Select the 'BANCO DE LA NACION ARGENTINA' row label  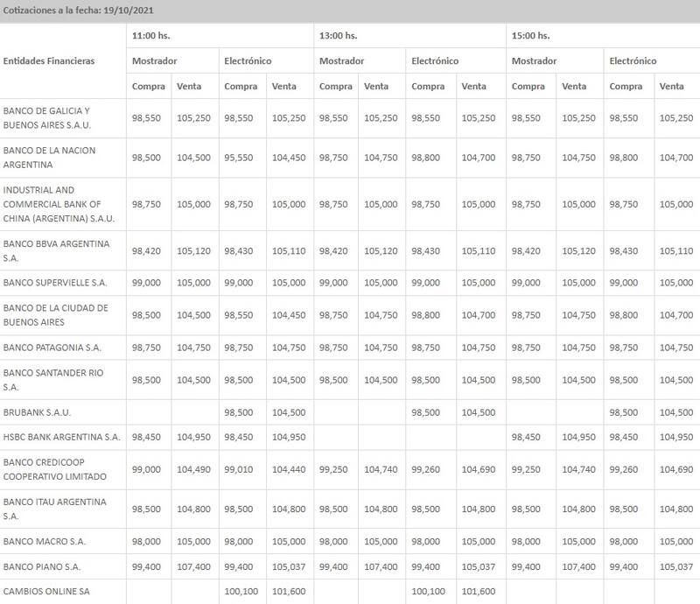click(50, 158)
